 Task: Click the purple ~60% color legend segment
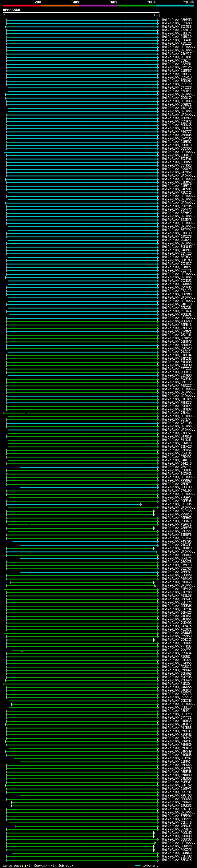99,6
